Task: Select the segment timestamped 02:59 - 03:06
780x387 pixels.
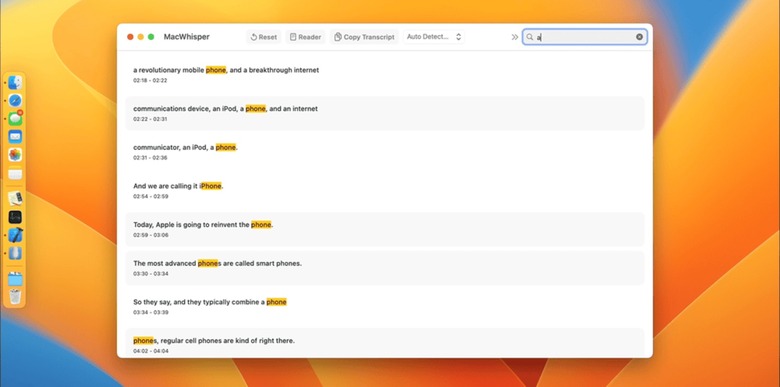Action: click(x=385, y=229)
